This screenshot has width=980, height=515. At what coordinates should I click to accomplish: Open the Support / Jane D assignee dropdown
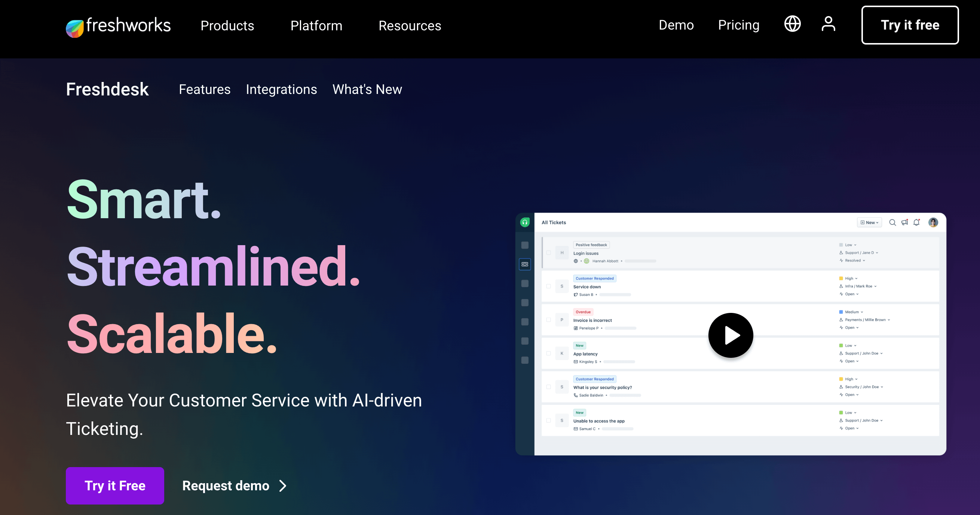pos(859,253)
